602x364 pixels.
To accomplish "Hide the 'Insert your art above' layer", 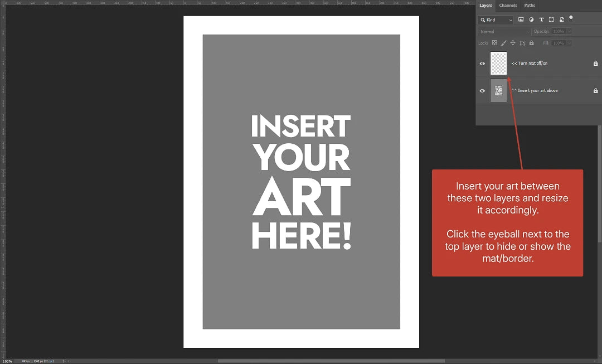I will 483,90.
